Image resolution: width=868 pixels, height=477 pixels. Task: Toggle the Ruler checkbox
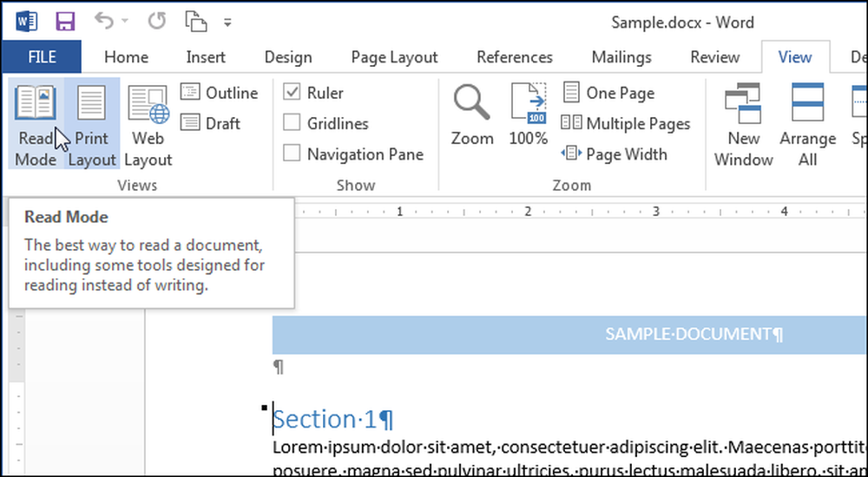click(292, 92)
